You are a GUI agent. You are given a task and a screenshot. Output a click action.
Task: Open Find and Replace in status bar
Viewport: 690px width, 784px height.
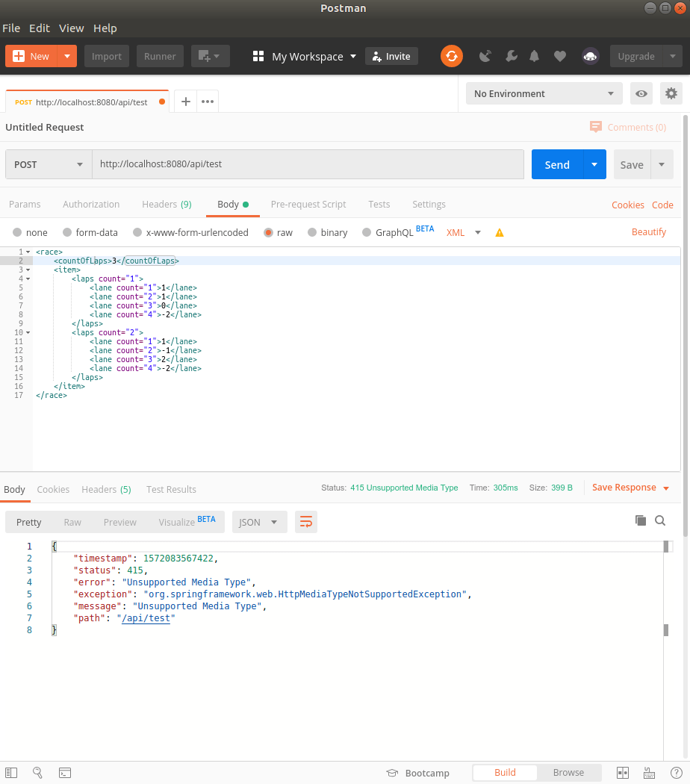(x=37, y=773)
